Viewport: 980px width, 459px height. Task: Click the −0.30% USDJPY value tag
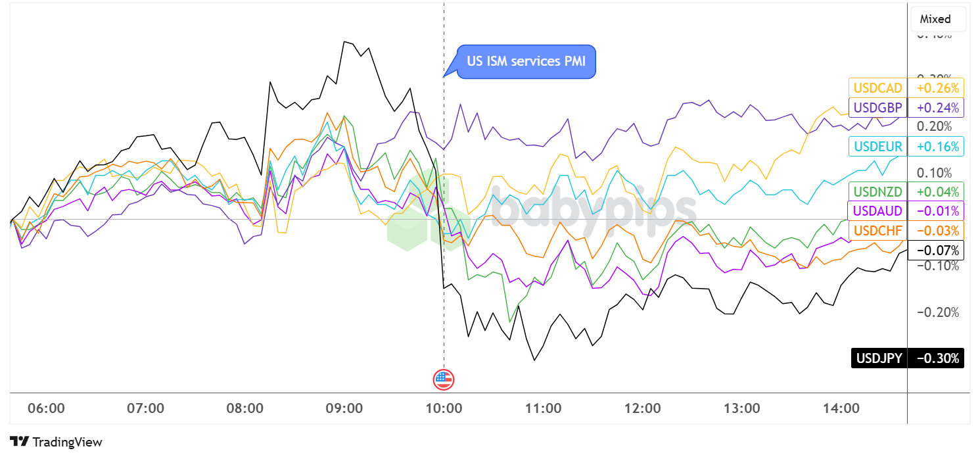(x=935, y=358)
